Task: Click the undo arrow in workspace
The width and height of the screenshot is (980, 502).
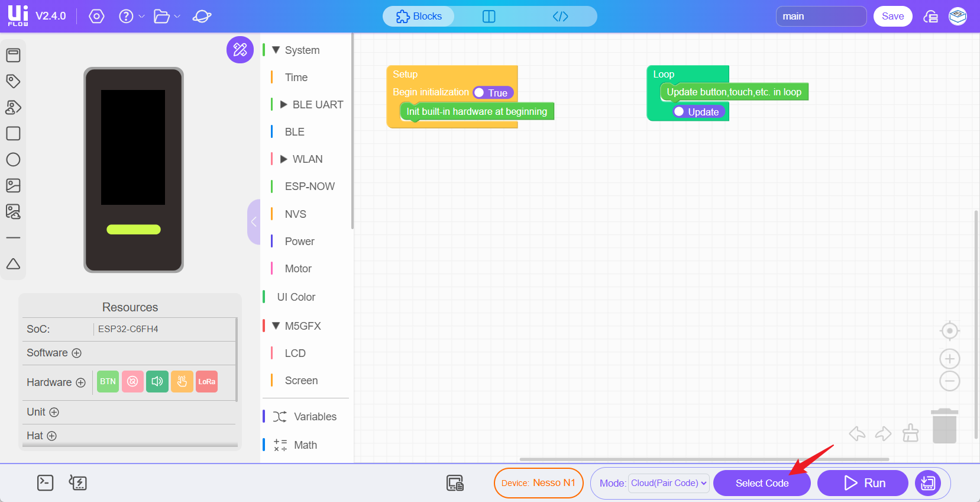Action: click(x=857, y=434)
